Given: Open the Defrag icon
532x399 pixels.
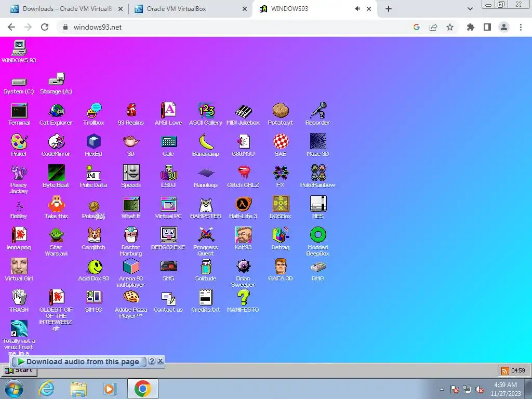Looking at the screenshot, I should point(280,239).
